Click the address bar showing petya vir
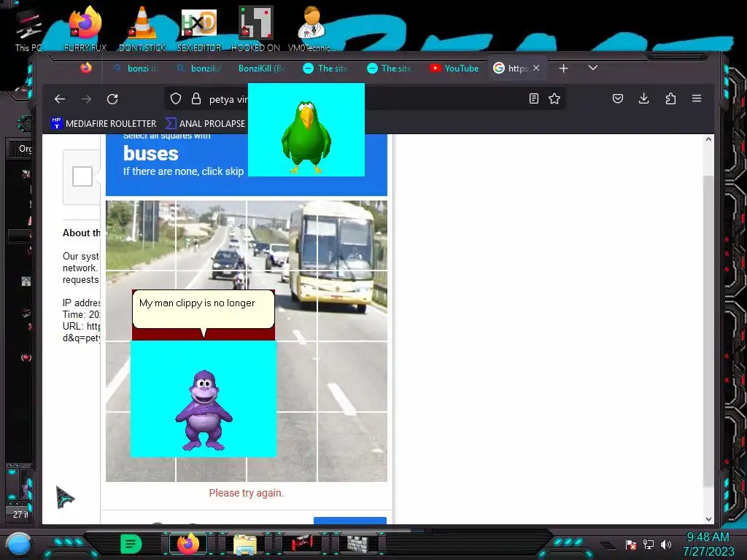The width and height of the screenshot is (747, 560). pyautogui.click(x=365, y=98)
